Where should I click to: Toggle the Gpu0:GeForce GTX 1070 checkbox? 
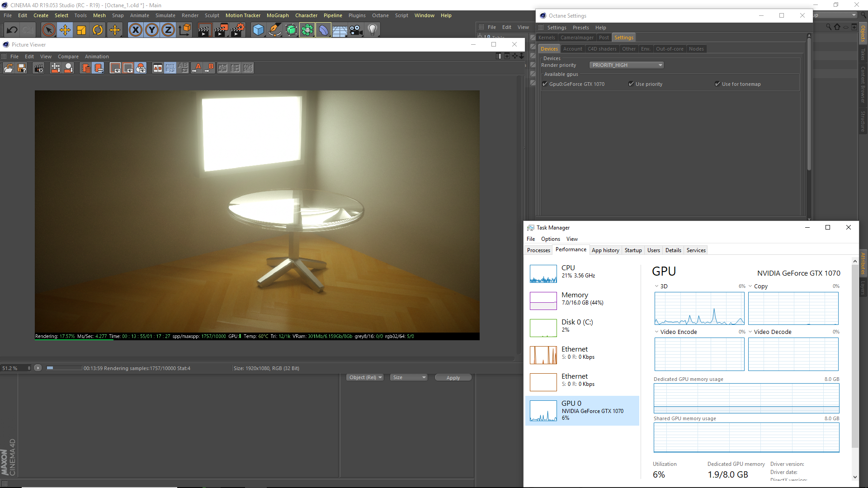point(545,84)
